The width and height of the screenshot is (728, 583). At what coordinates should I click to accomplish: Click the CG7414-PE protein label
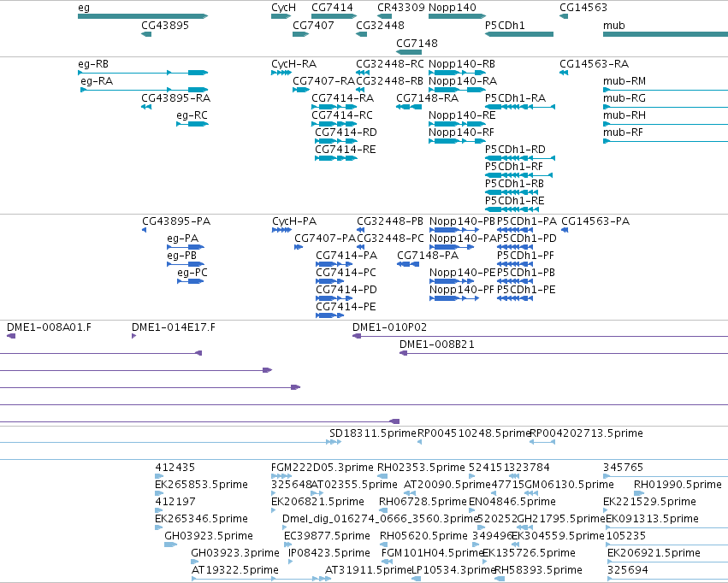(x=346, y=307)
